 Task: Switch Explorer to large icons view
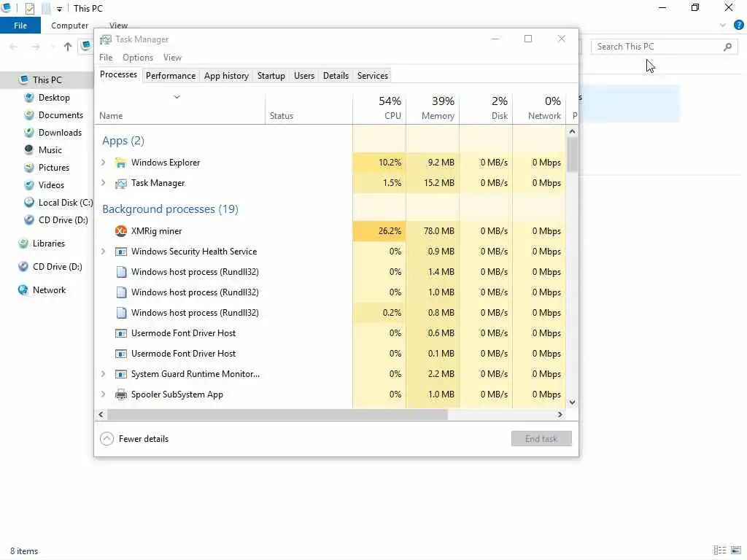coord(736,551)
